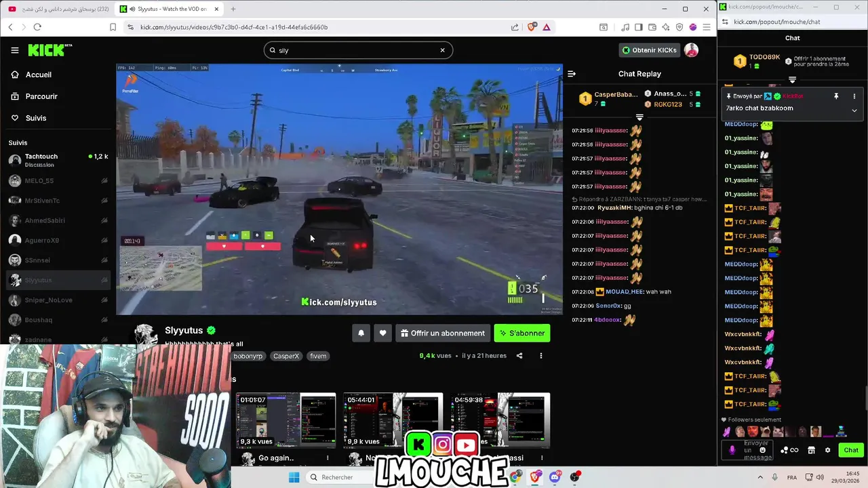This screenshot has height=488, width=868.
Task: Reload the Kick VOD page
Action: [x=37, y=27]
